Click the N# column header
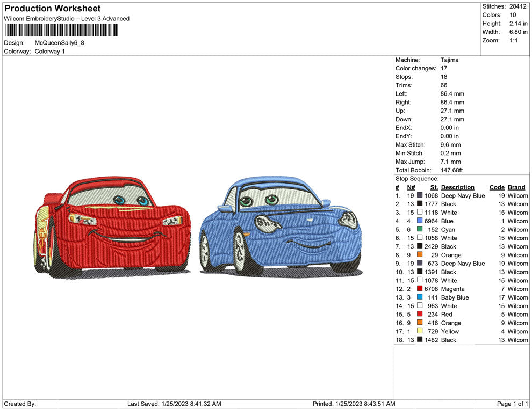 411,187
